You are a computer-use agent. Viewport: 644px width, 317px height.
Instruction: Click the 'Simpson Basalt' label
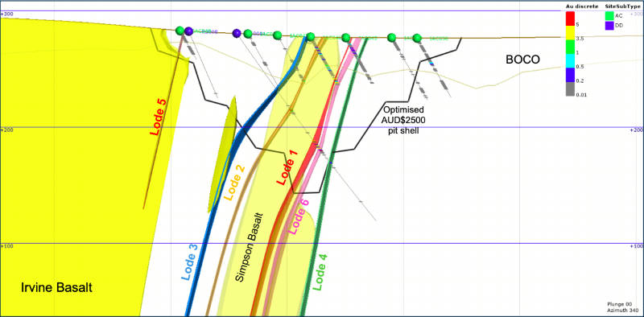[249, 247]
